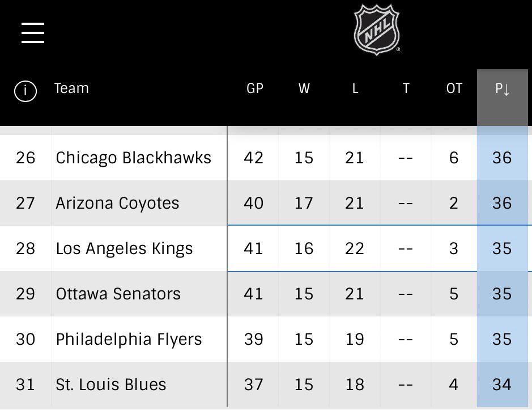Toggle sorting by games played

[254, 88]
